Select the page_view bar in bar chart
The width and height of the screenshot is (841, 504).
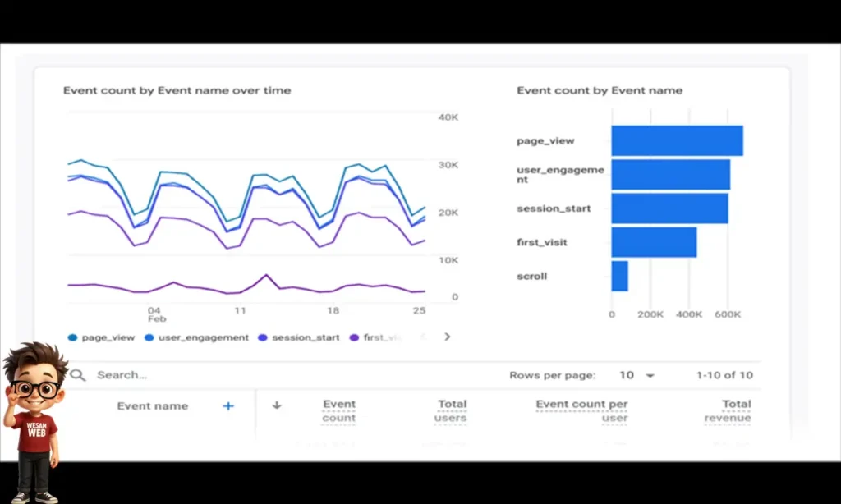pyautogui.click(x=677, y=140)
